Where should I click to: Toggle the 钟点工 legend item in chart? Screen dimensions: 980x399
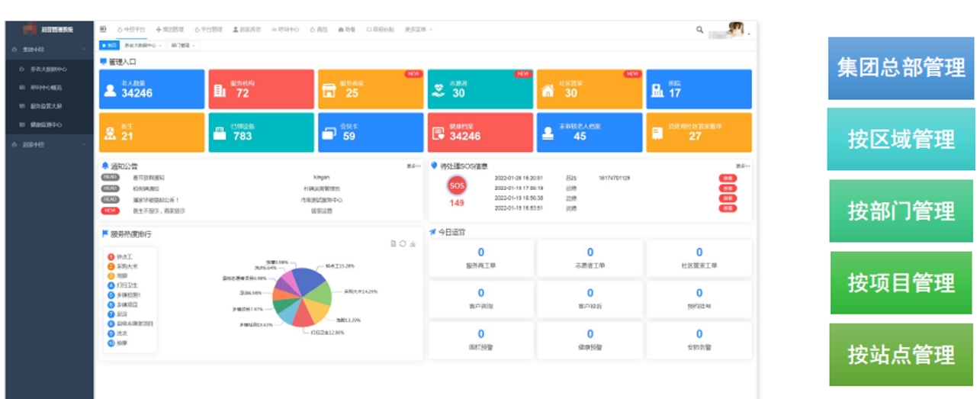[124, 257]
